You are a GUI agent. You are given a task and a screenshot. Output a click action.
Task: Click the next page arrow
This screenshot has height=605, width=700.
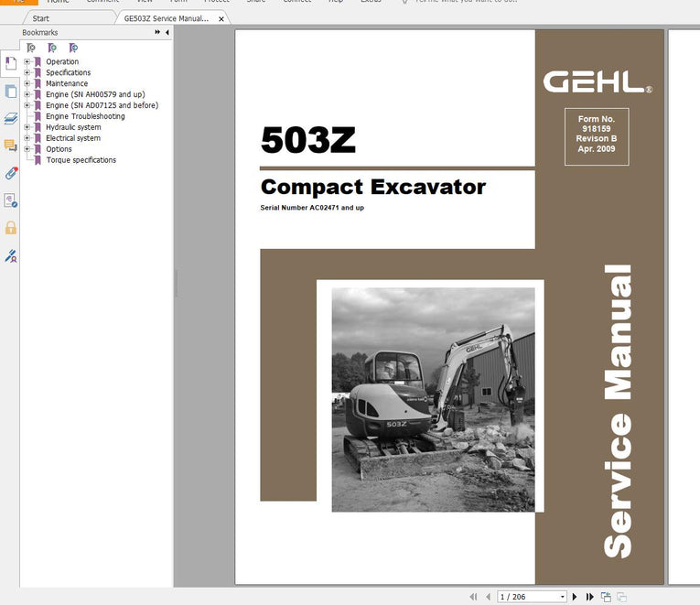pyautogui.click(x=576, y=597)
